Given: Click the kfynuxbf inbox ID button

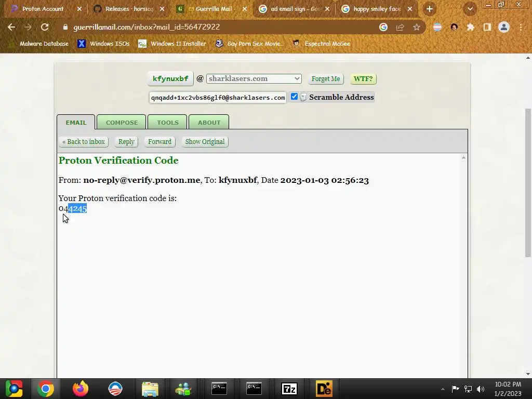Looking at the screenshot, I should click(x=170, y=79).
